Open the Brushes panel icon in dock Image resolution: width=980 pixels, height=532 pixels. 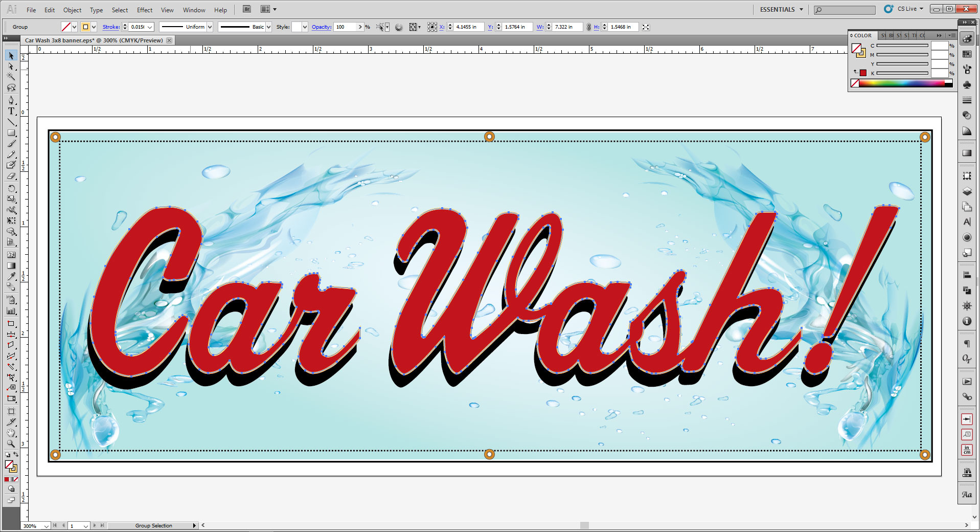click(x=967, y=70)
